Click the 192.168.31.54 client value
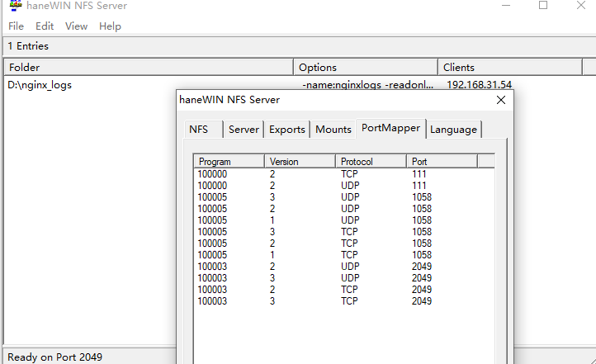Viewport: 596px width, 364px height. pyautogui.click(x=479, y=84)
